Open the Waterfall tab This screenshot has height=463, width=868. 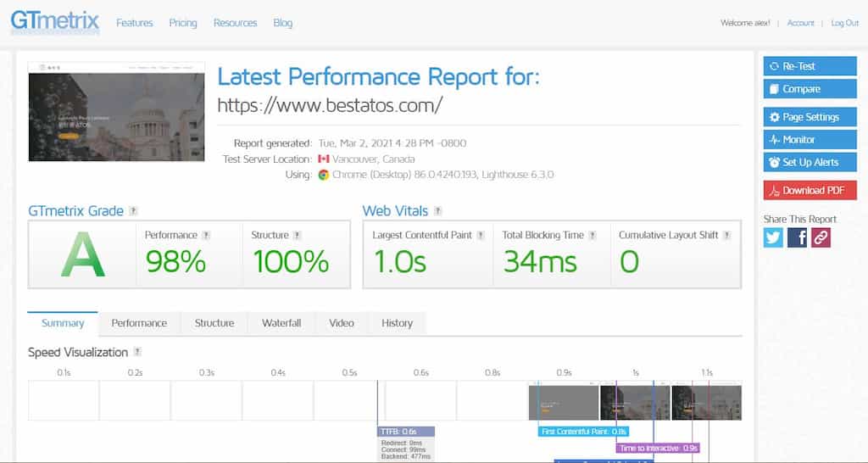(x=281, y=323)
